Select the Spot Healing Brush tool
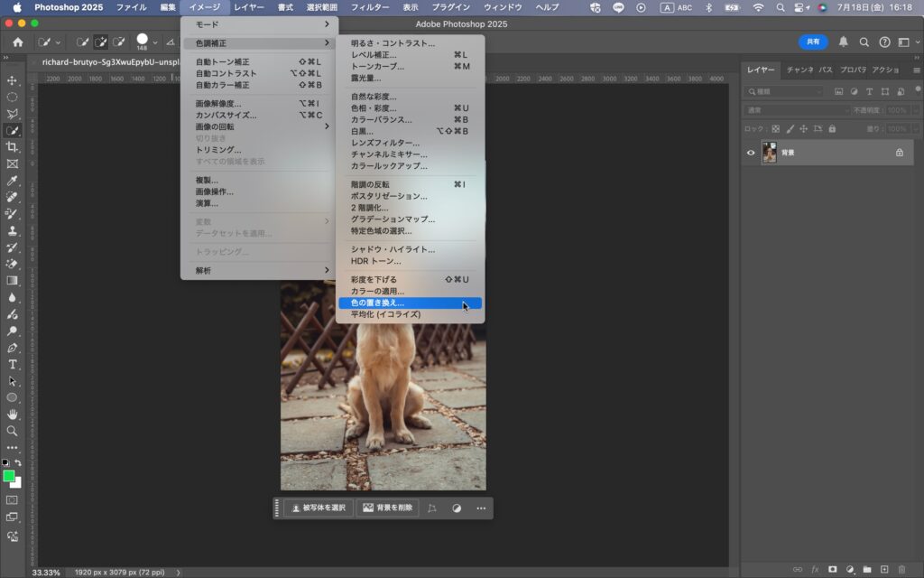This screenshot has width=924, height=578. point(12,197)
